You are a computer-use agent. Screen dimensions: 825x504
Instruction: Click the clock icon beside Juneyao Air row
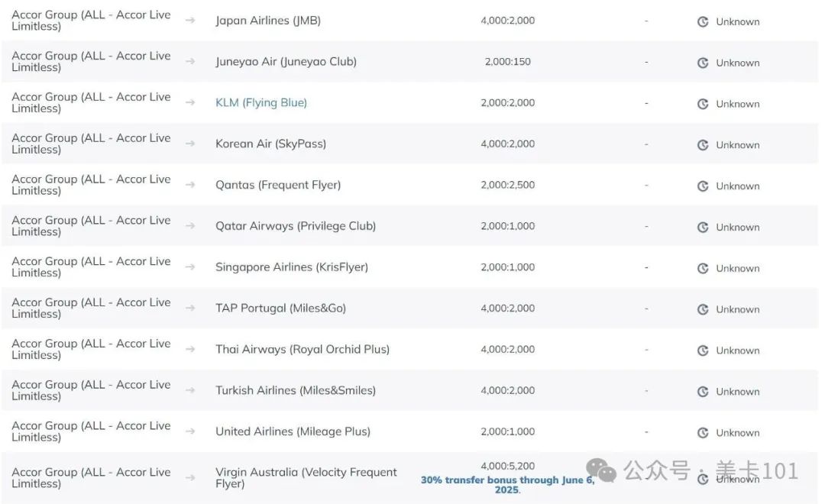coord(703,63)
